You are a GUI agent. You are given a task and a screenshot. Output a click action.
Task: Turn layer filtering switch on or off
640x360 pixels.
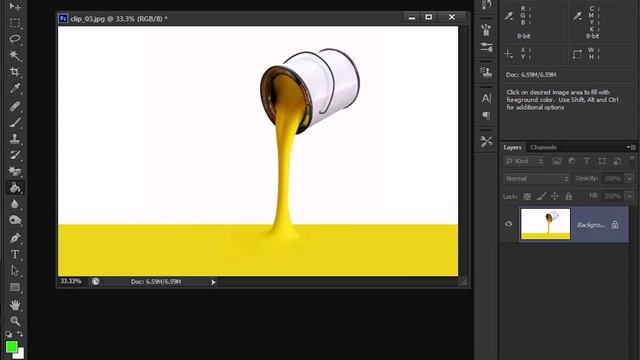pyautogui.click(x=632, y=160)
